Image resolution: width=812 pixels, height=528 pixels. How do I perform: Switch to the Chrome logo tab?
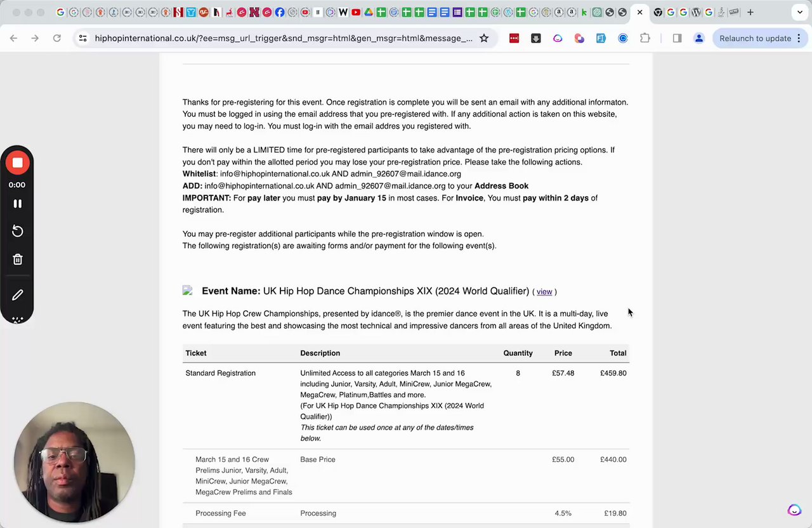click(x=658, y=12)
